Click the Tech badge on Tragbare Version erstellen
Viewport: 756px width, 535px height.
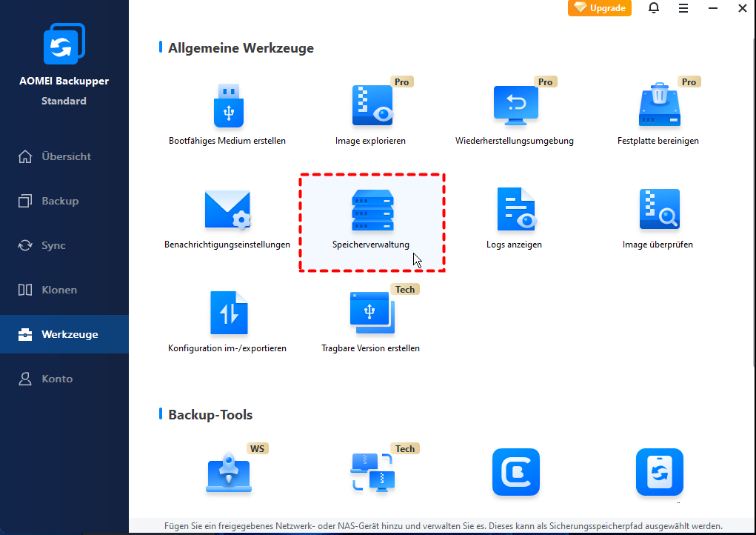pyautogui.click(x=405, y=290)
